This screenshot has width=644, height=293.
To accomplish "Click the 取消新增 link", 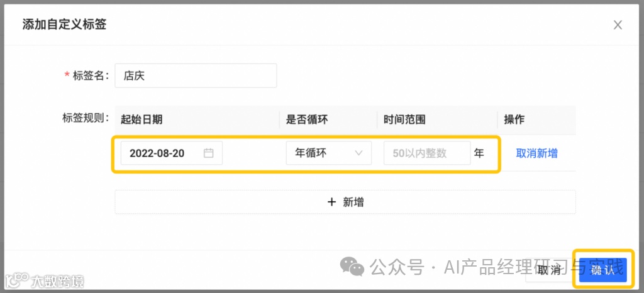I will pos(537,153).
